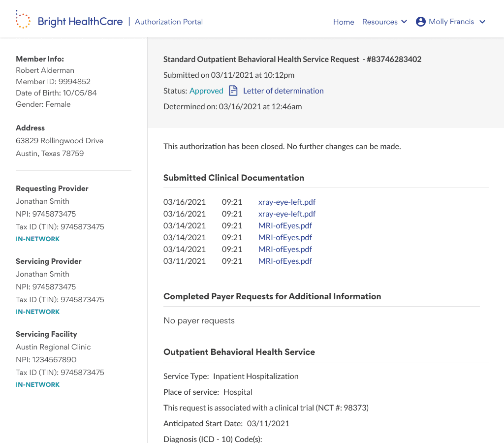Viewport: 504px width, 443px height.
Task: Click Jonathan Smith under Servicing Provider
Action: (42, 274)
